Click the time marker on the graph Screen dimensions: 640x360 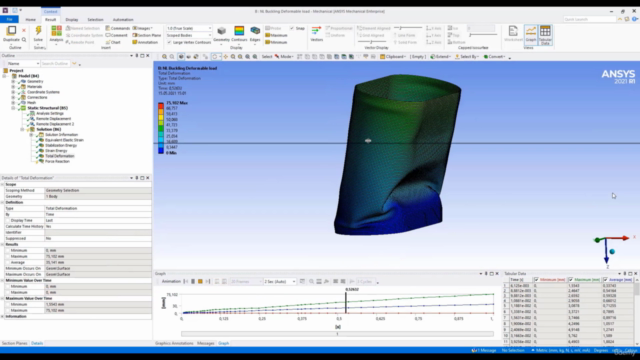346,302
